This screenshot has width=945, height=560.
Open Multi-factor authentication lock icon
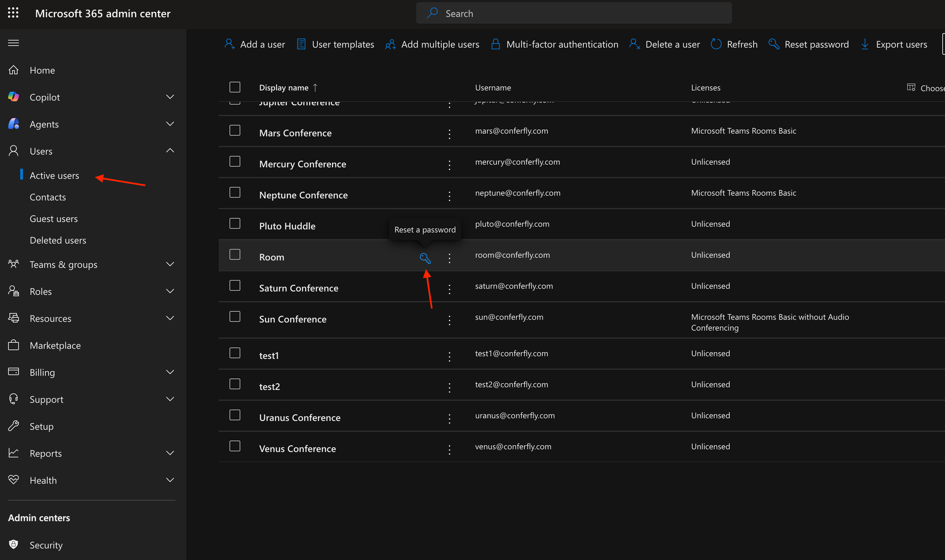click(495, 44)
